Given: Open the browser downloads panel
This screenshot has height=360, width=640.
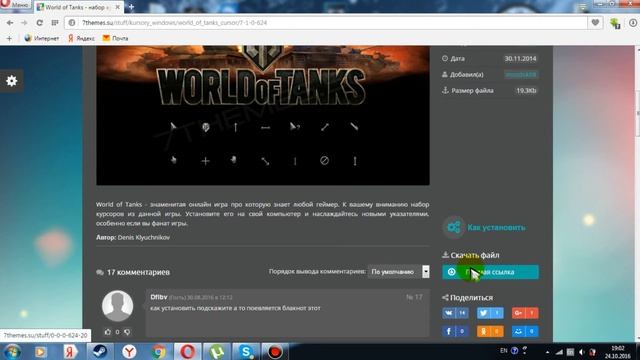Looking at the screenshot, I should pyautogui.click(x=633, y=23).
